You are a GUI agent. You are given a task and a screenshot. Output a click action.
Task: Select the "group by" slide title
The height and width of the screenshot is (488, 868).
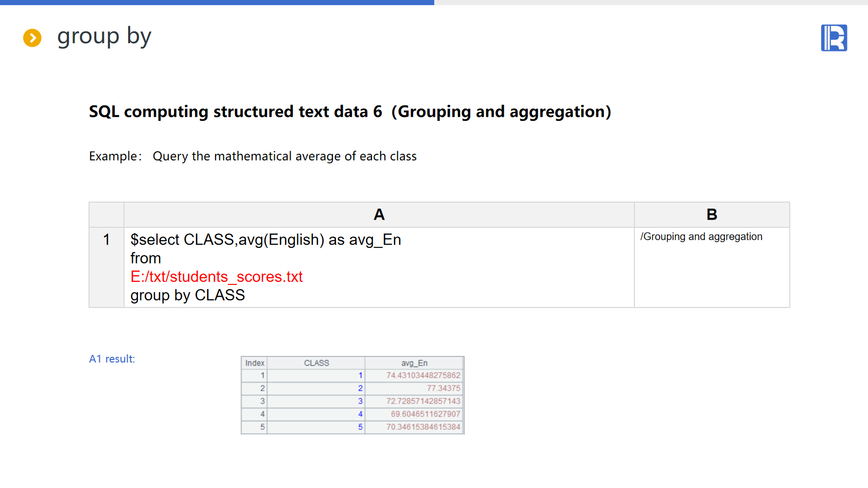(104, 37)
